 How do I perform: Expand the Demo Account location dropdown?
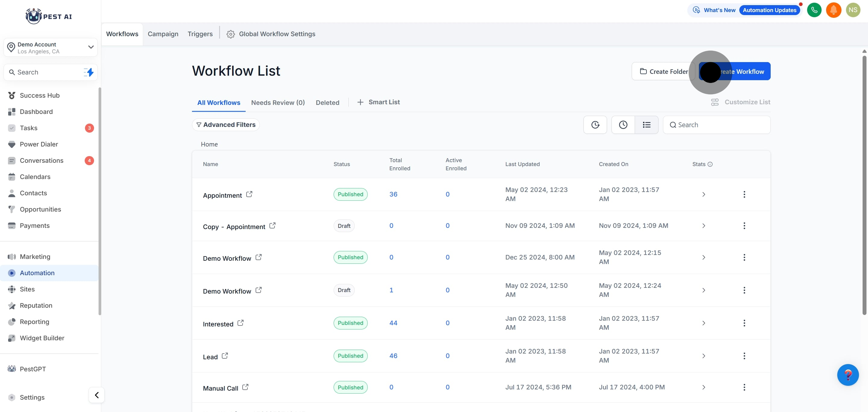coord(91,47)
